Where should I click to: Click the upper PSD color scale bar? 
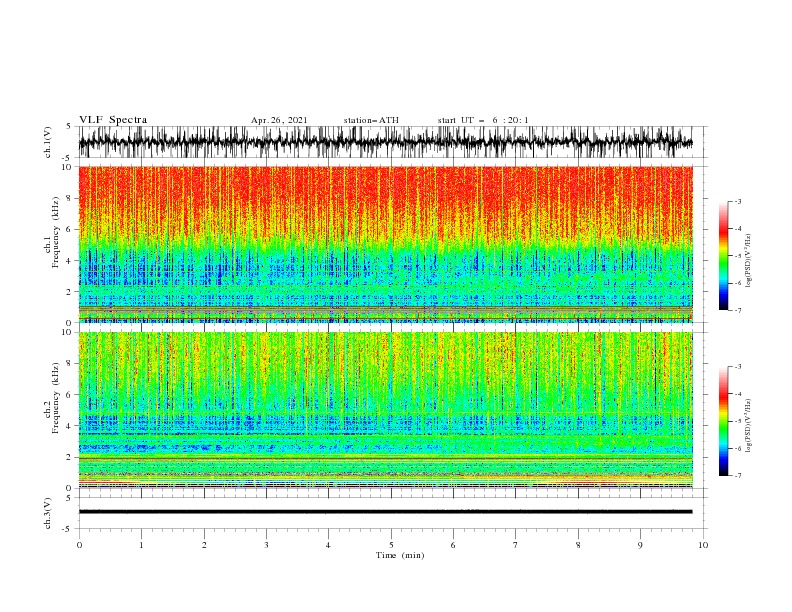coord(723,256)
